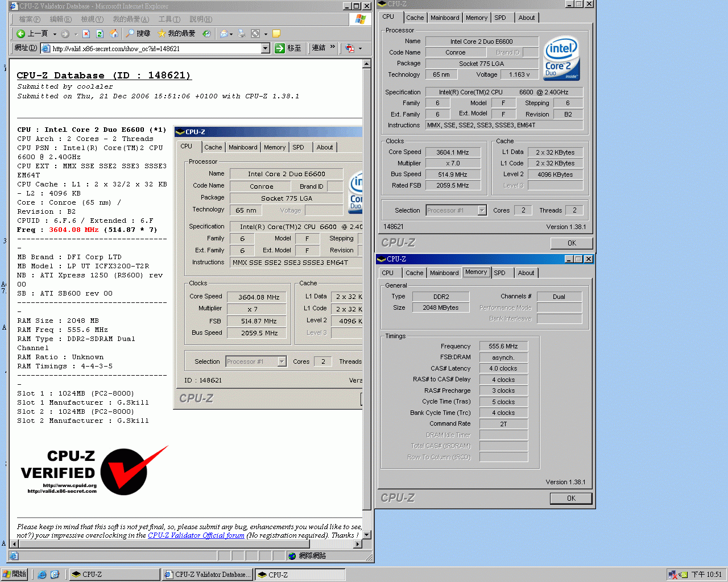The image size is (728, 582).
Task: Switch to CPU-Z Validator Database taskbar button
Action: 207,575
